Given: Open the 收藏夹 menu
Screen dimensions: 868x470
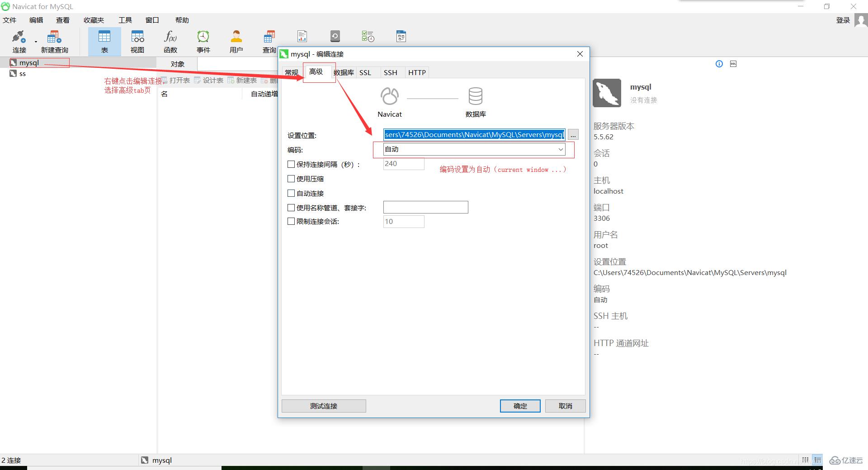Looking at the screenshot, I should pos(94,20).
